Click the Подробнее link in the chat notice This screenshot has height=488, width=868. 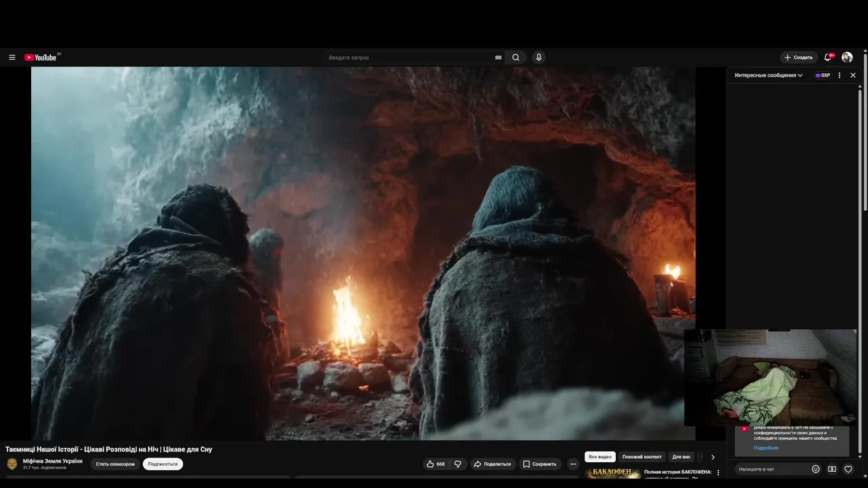tap(766, 448)
